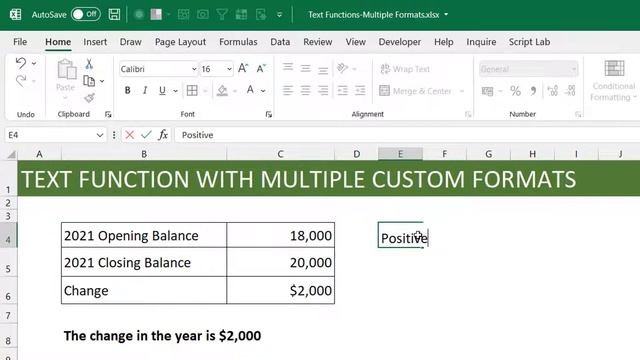Click the Top Align icon
Image resolution: width=640 pixels, height=360 pixels.
(x=288, y=68)
